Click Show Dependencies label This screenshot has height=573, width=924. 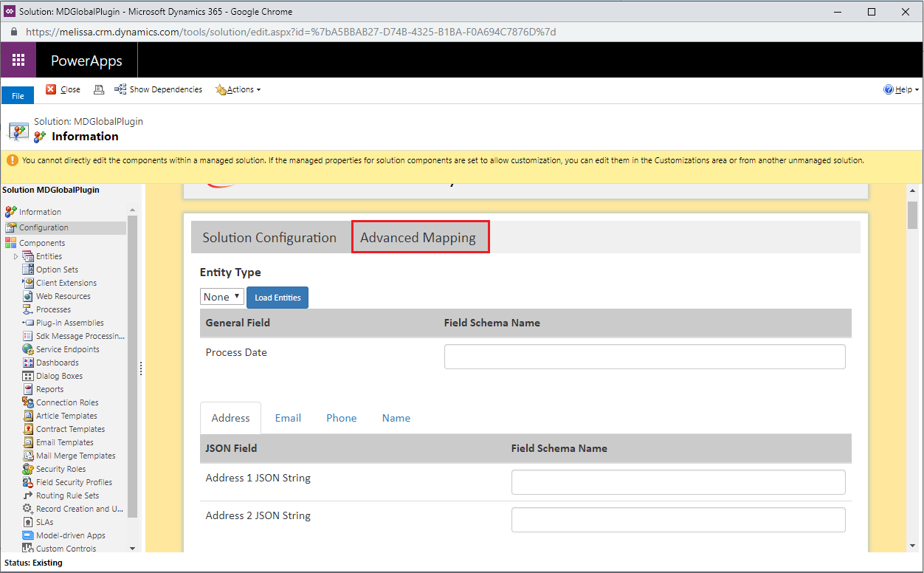click(x=166, y=89)
